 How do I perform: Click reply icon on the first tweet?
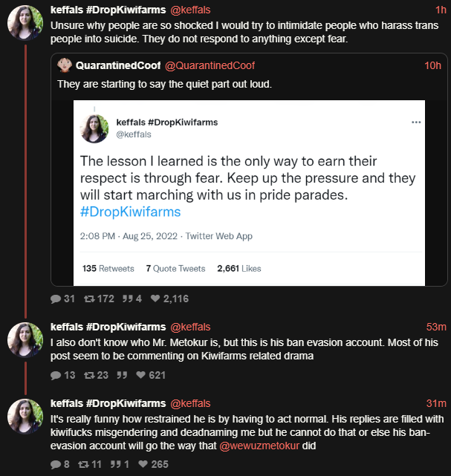(x=56, y=299)
